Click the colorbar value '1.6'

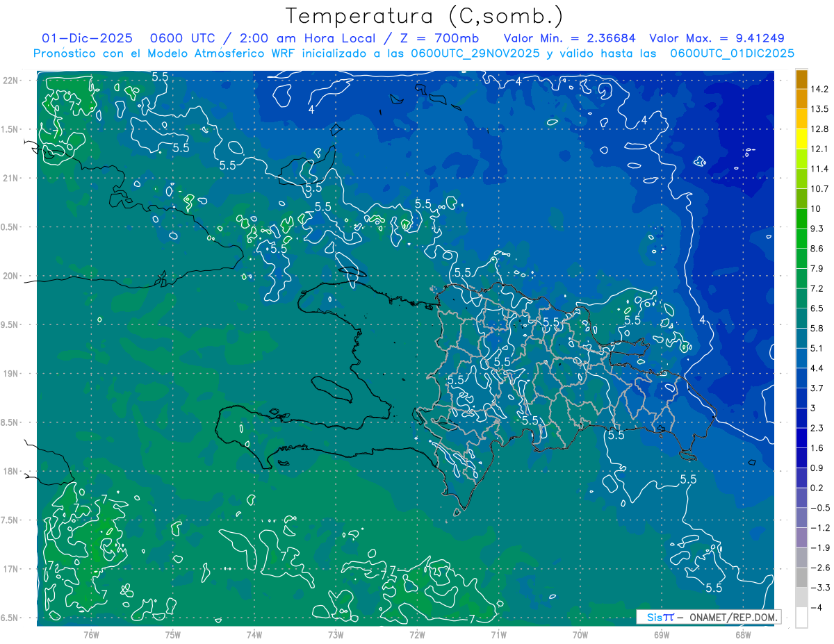(818, 448)
